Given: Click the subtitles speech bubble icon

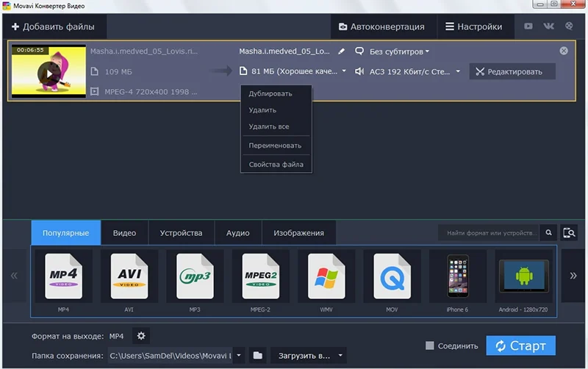Looking at the screenshot, I should (359, 51).
